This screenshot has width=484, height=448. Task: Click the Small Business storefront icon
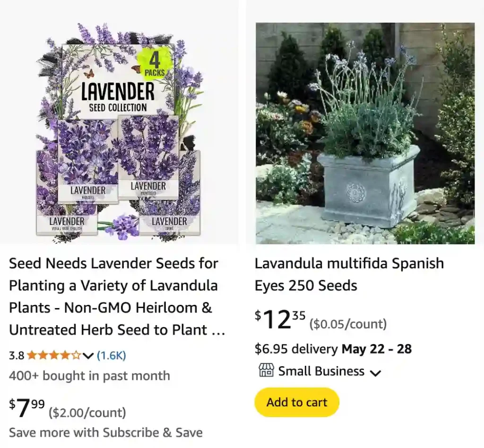268,371
